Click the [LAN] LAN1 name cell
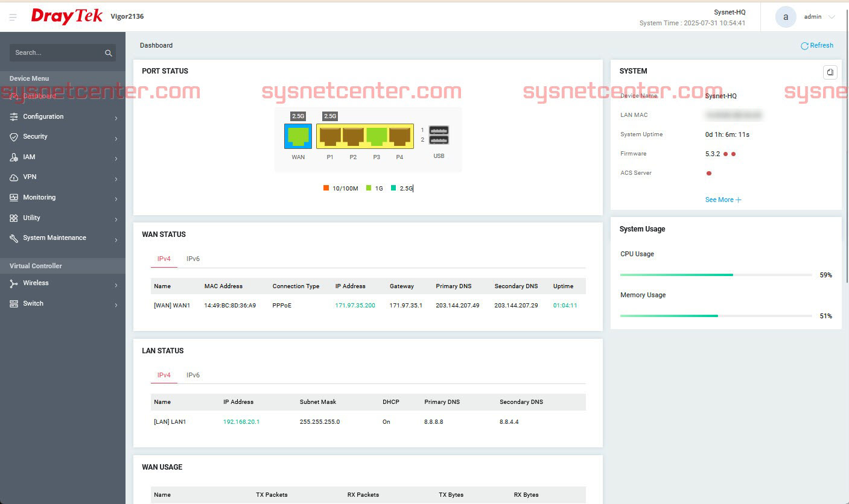Viewport: 849px width, 504px height. (x=170, y=422)
